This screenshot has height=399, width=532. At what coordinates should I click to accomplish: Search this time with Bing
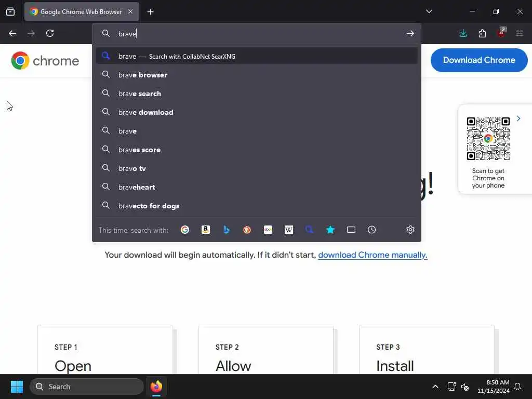tap(227, 230)
